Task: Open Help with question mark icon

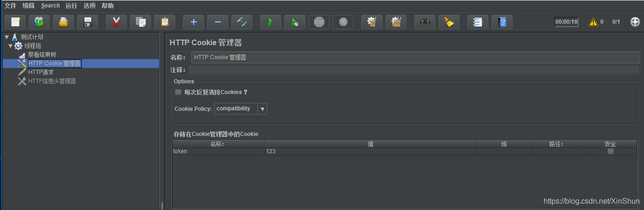Action: click(x=502, y=22)
